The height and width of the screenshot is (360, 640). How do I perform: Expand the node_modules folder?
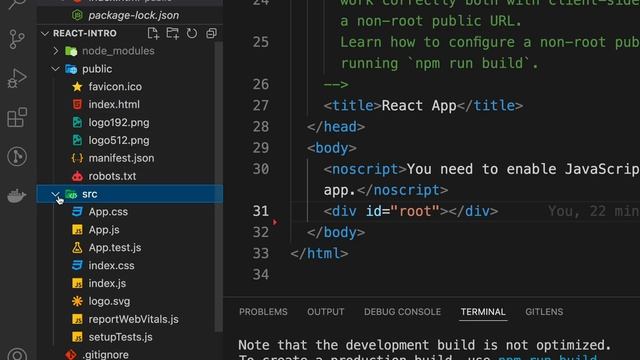coord(56,51)
